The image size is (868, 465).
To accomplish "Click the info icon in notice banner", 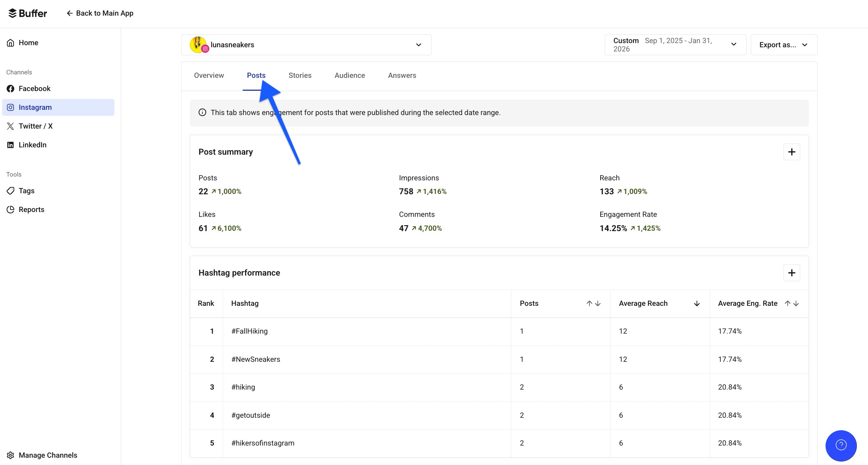I will 202,113.
